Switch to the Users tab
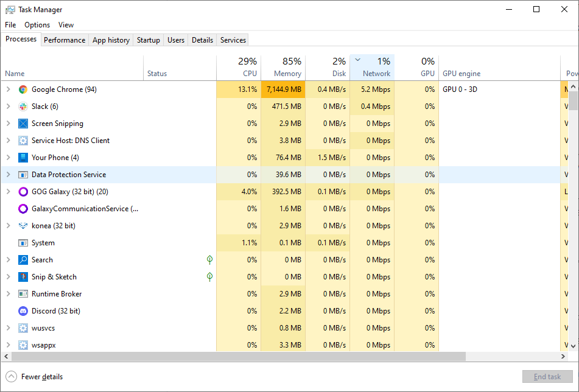The image size is (579, 392). pyautogui.click(x=176, y=40)
